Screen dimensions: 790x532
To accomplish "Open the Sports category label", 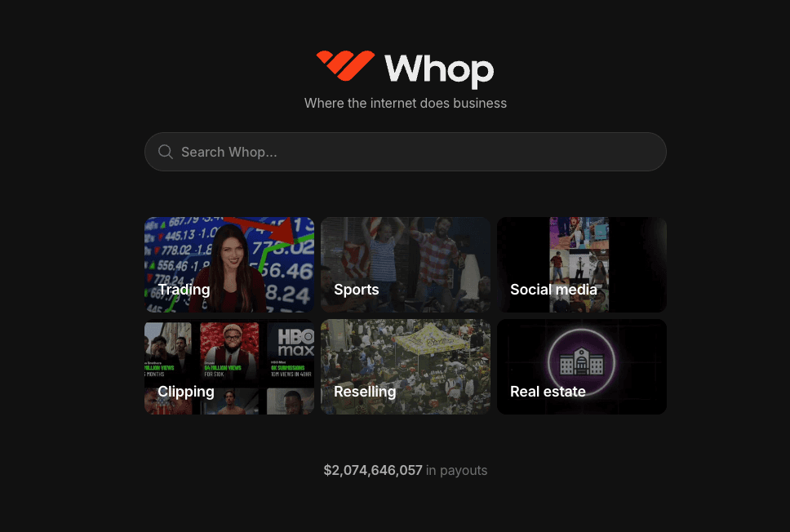I will (356, 290).
